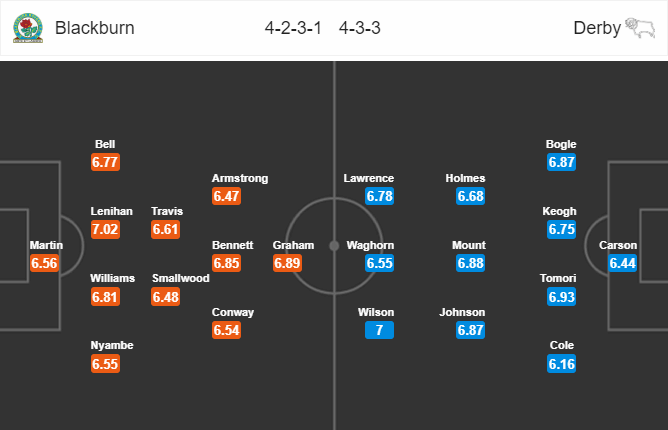Click the Waghorn player name
The height and width of the screenshot is (430, 668).
370,245
